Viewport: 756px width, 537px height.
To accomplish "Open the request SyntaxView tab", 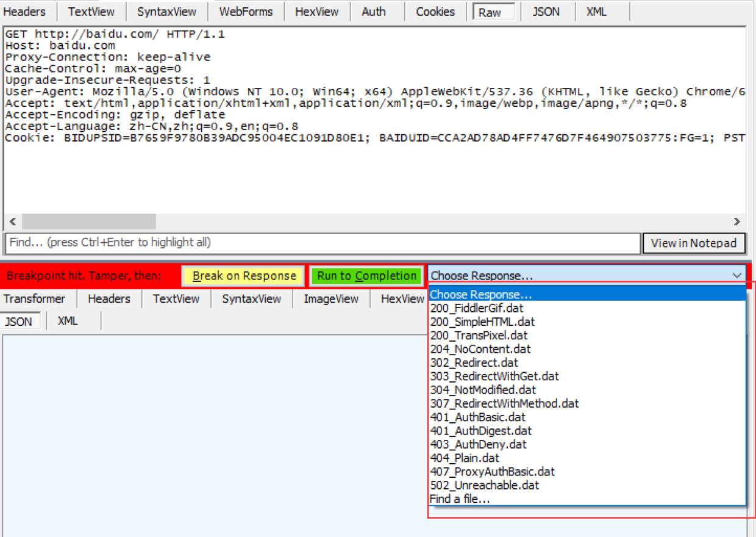I will (x=166, y=12).
